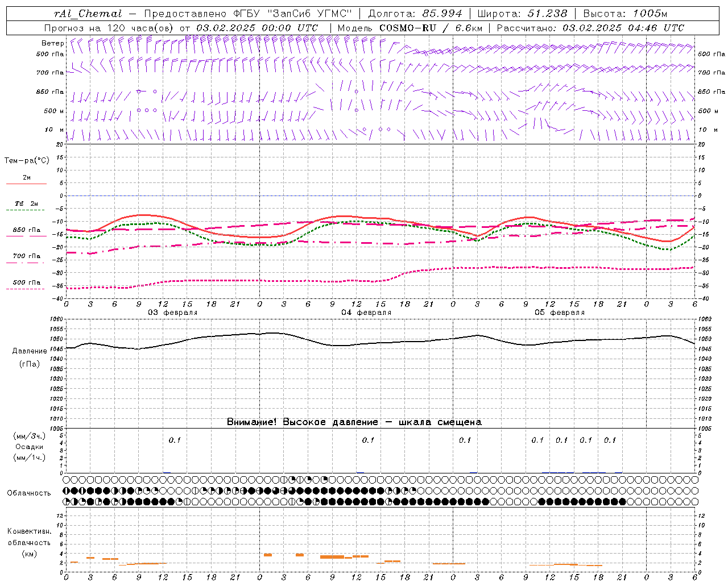Click the (мм/1ч.) precipitation unit label

[29, 458]
